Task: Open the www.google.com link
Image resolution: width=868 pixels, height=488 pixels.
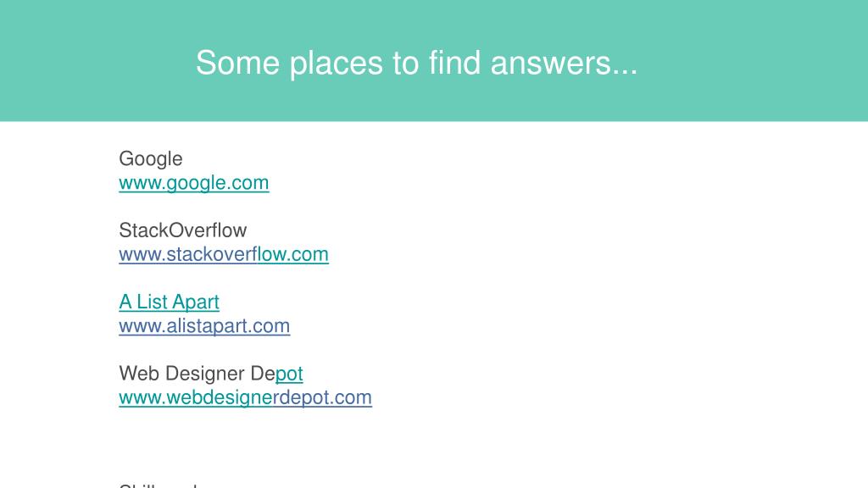Action: pos(194,183)
